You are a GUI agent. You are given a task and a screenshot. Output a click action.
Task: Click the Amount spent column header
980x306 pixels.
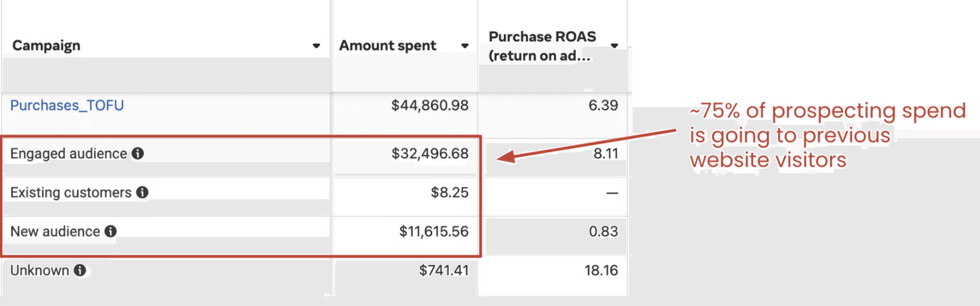tap(387, 46)
